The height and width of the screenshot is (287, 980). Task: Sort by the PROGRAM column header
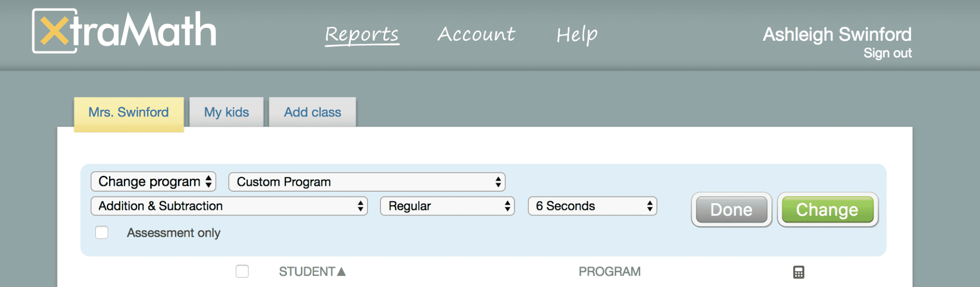tap(609, 272)
